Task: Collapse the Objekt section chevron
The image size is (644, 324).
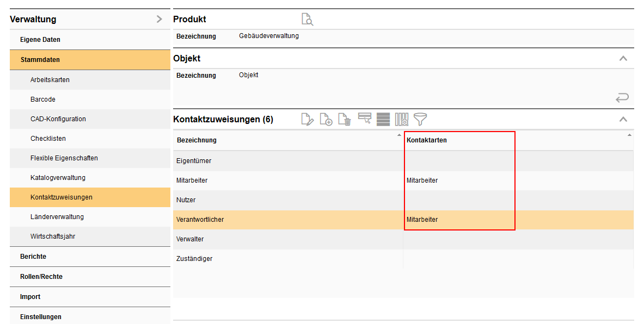Action: [x=623, y=58]
